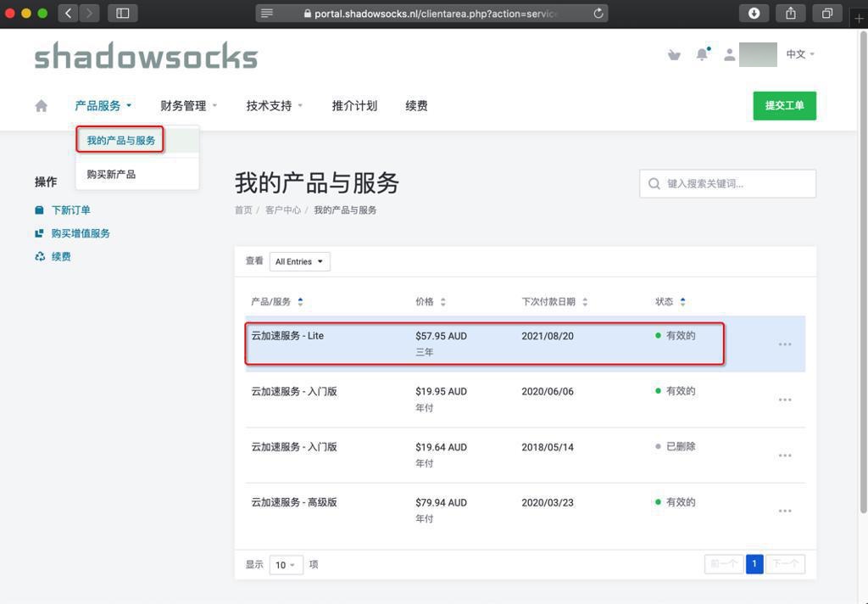Screen dimensions: 868x604
Task: Open the 续费 top nav item
Action: pos(416,105)
